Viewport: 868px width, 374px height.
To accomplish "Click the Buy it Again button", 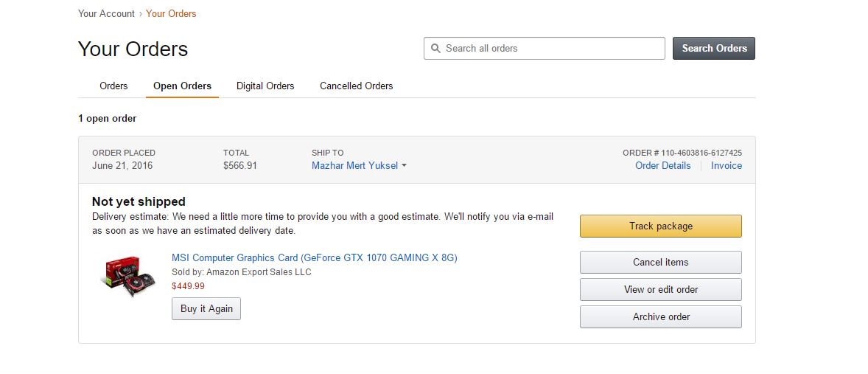I will (206, 308).
